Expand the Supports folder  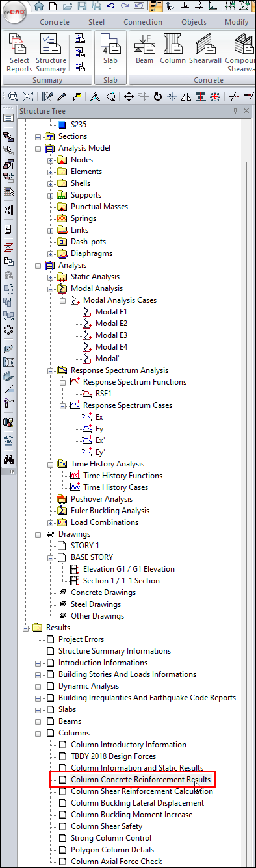(51, 195)
